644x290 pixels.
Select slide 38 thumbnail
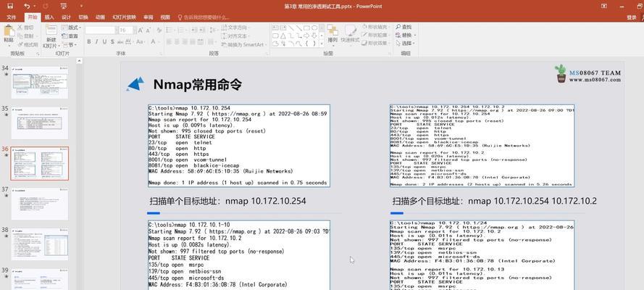(x=39, y=244)
